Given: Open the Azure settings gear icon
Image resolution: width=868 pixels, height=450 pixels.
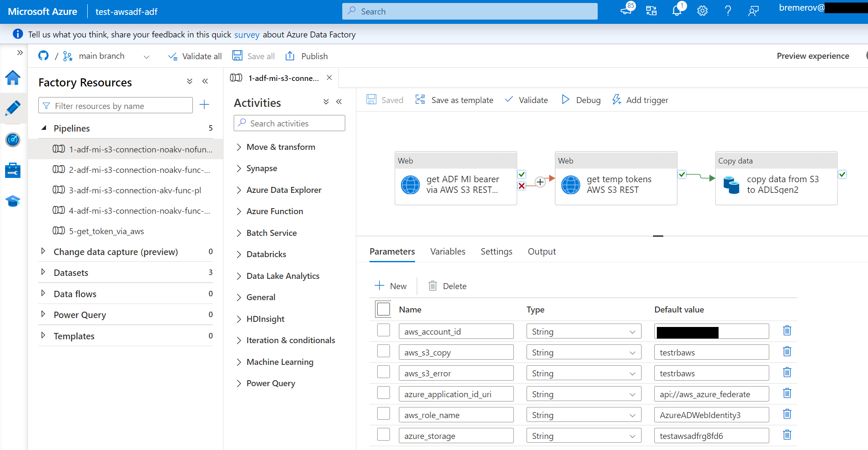Looking at the screenshot, I should pyautogui.click(x=702, y=11).
